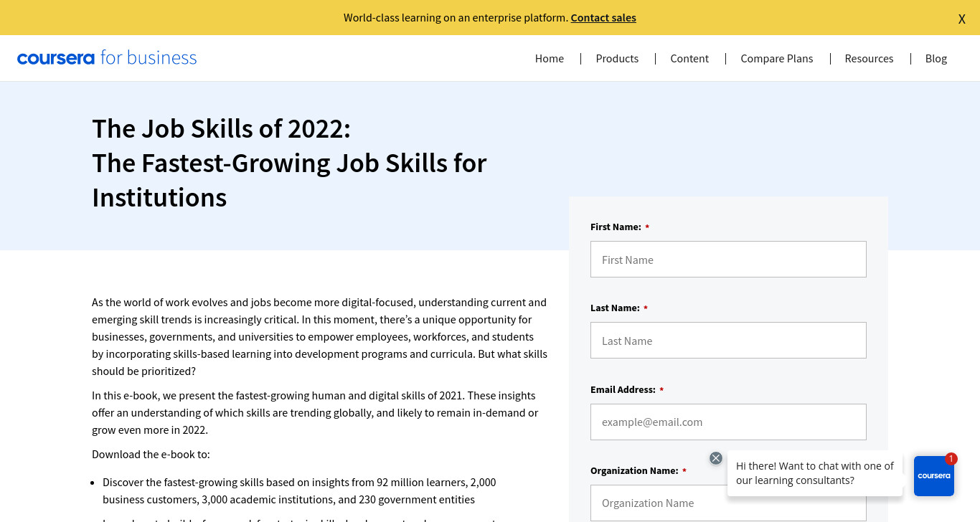
Task: Click the First Name label
Action: point(616,227)
